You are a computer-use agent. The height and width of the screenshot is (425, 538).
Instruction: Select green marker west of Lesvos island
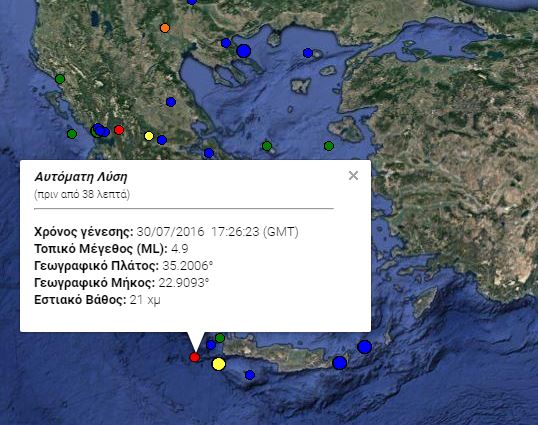click(329, 146)
